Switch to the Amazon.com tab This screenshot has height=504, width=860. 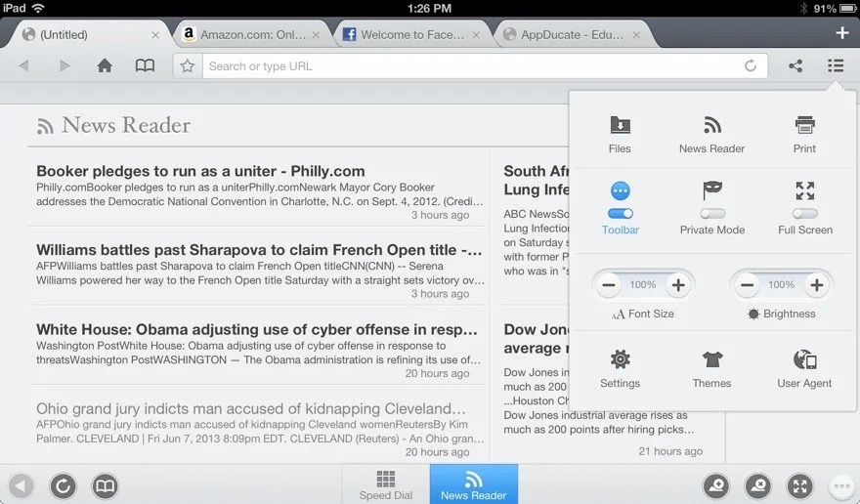251,34
